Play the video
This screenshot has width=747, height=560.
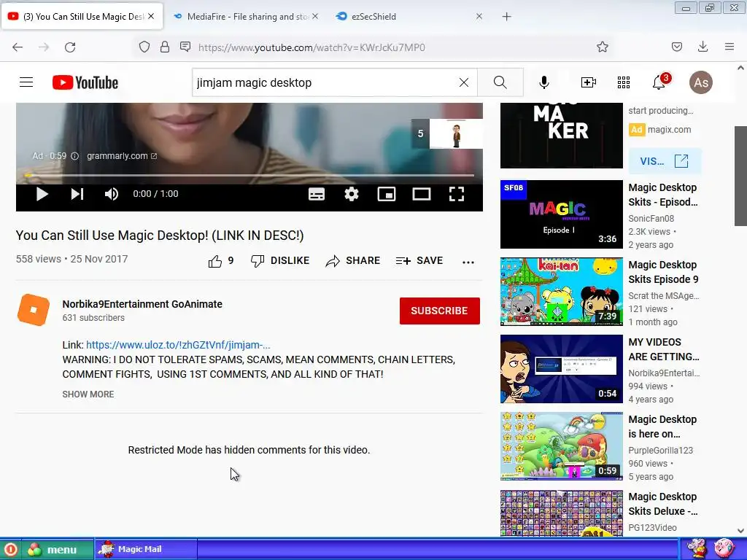point(42,194)
